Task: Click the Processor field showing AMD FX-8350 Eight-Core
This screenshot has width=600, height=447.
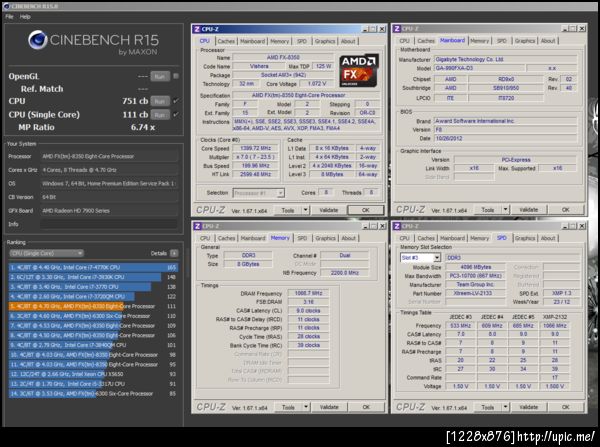Action: coord(109,156)
